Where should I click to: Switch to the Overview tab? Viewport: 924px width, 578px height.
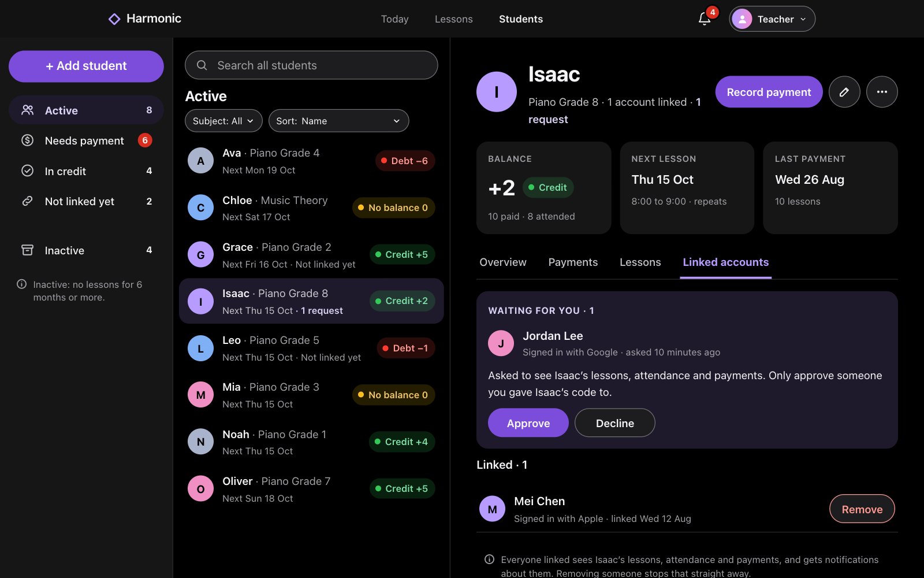coord(503,262)
